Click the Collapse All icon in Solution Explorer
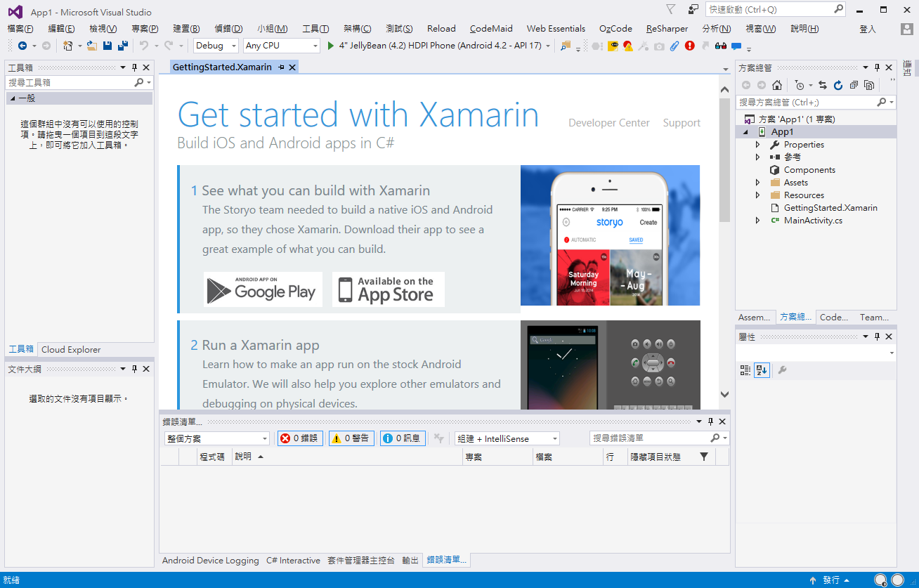This screenshot has width=919, height=588. tap(854, 85)
